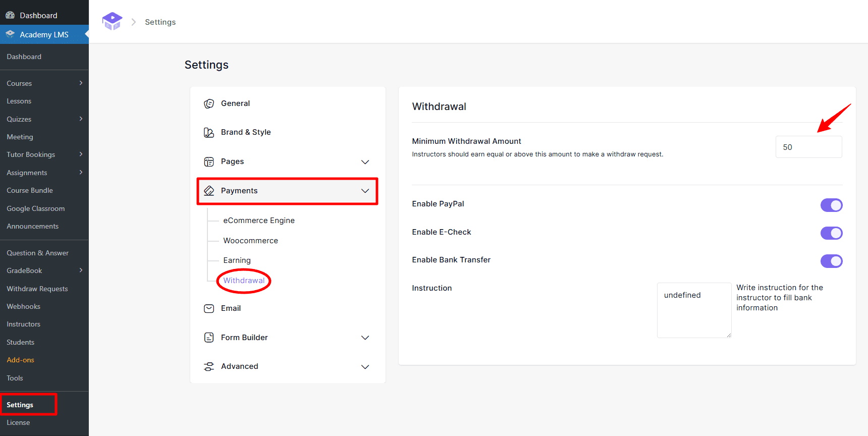Select the Earning sub-item under Payments
Screen dimensions: 868x436
coord(237,260)
